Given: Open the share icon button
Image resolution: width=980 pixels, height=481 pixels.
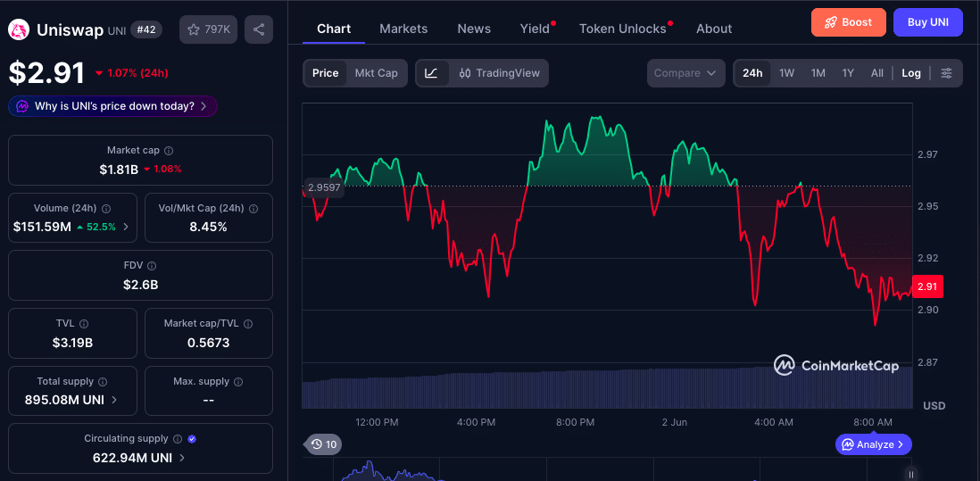Looking at the screenshot, I should pos(259,29).
